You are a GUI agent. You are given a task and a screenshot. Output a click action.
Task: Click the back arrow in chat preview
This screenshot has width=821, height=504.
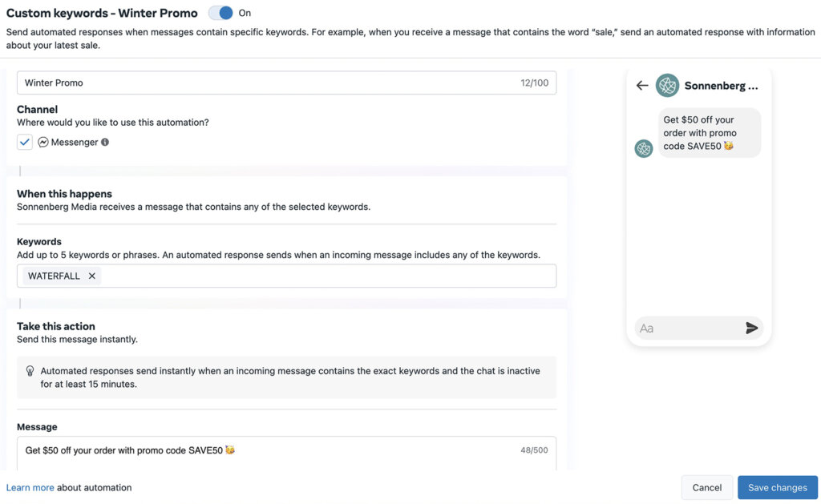pyautogui.click(x=641, y=86)
